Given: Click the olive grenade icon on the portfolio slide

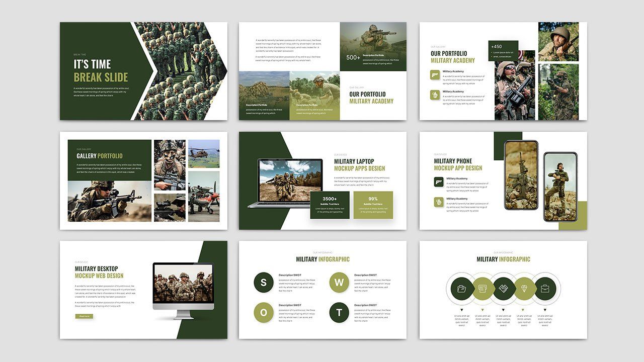Looking at the screenshot, I should (x=435, y=95).
